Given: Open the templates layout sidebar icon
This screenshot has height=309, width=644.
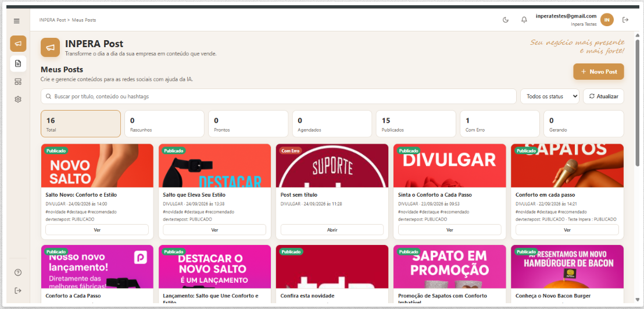Looking at the screenshot, I should 18,81.
